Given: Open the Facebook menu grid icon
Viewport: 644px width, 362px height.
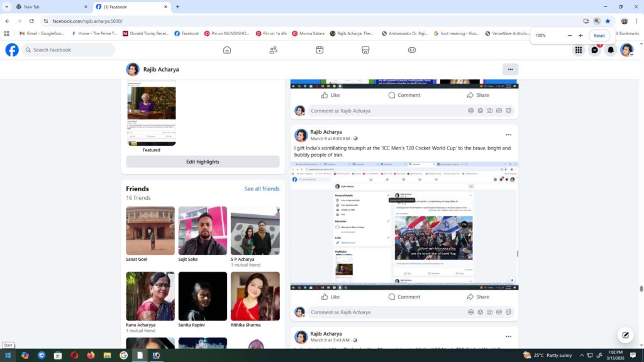Looking at the screenshot, I should (578, 50).
